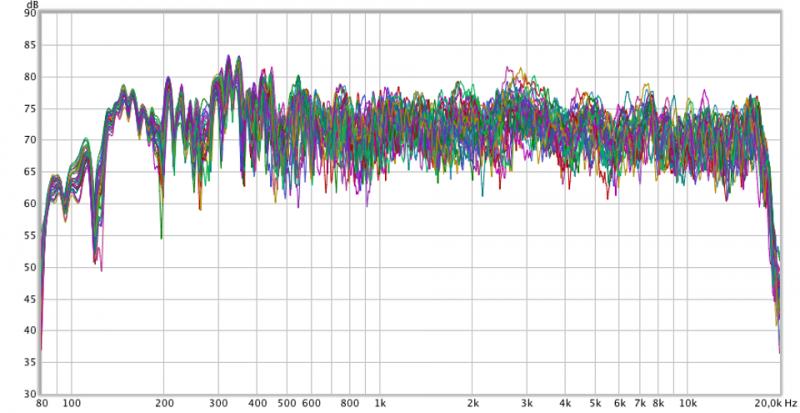The height and width of the screenshot is (413, 800).
Task: Click the dB unit label
Action: pyautogui.click(x=32, y=4)
